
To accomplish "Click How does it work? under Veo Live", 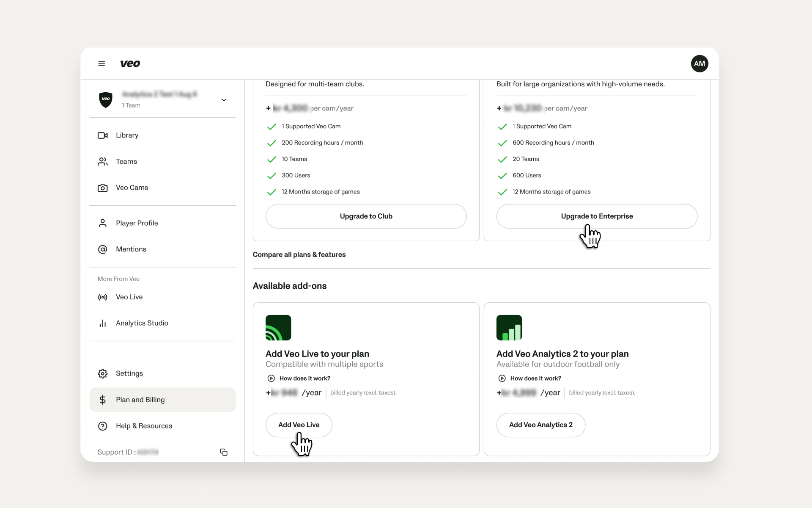I will click(305, 378).
